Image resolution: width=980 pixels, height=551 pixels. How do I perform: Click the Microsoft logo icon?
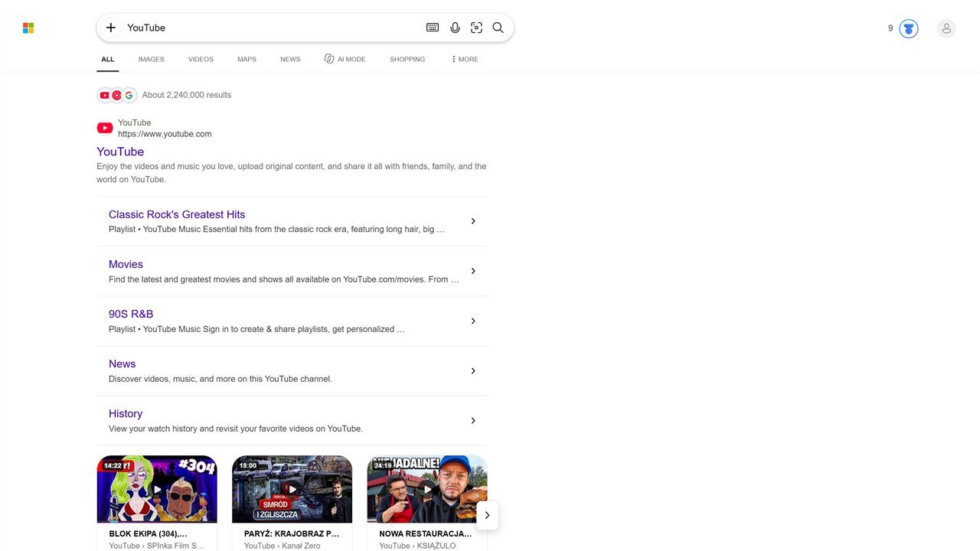pos(28,28)
